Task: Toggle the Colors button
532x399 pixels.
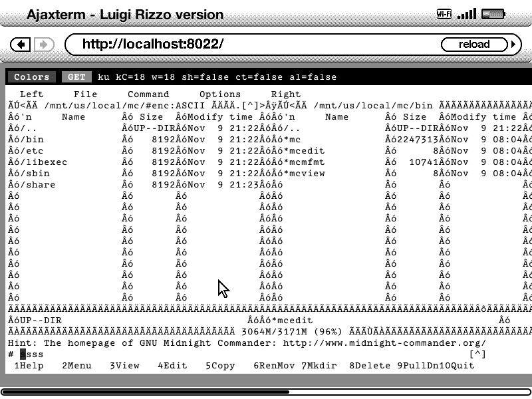Action: 31,77
